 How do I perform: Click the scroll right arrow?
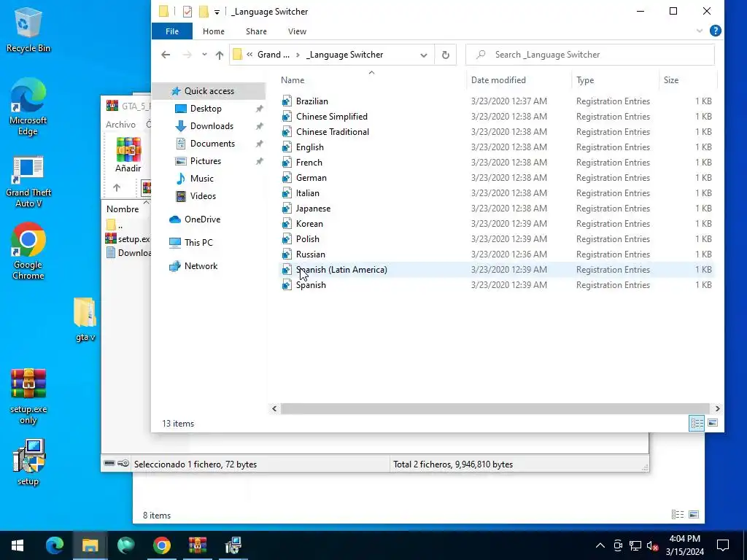[718, 408]
